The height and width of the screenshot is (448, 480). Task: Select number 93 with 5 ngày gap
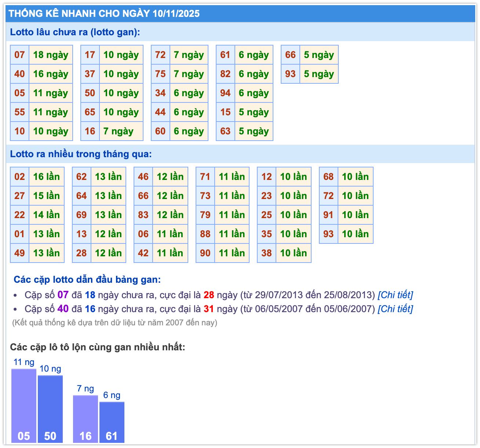click(x=290, y=74)
